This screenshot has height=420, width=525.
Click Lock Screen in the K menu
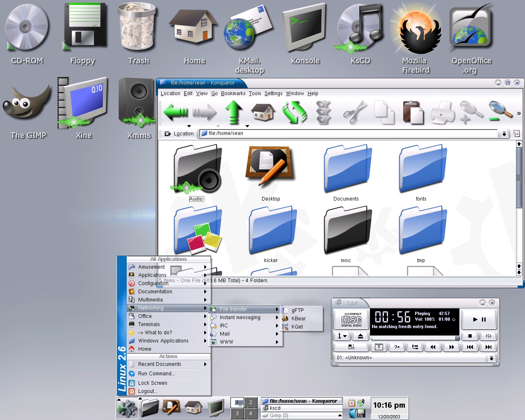(169, 383)
